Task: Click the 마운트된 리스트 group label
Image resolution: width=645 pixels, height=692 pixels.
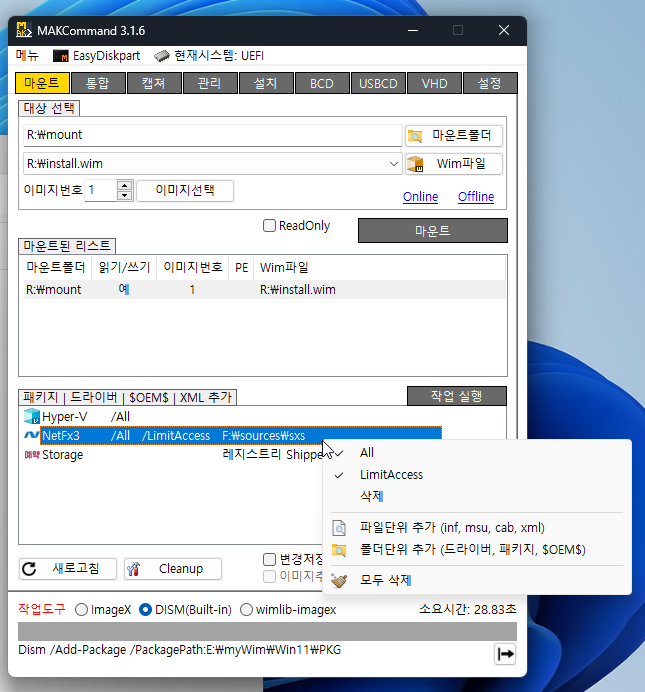Action: (x=67, y=246)
